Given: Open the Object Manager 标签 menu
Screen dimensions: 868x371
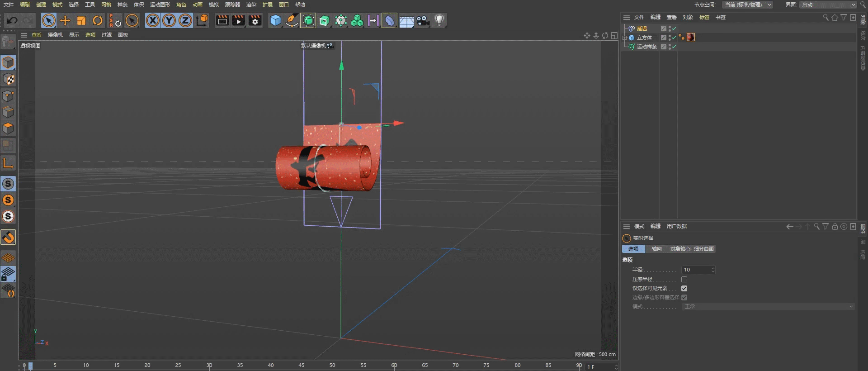Looking at the screenshot, I should (x=704, y=17).
